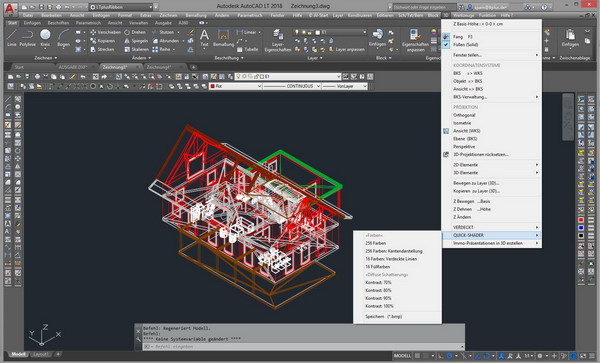Click the Bemaßung dimension tool
600x363 pixels.
point(223,38)
